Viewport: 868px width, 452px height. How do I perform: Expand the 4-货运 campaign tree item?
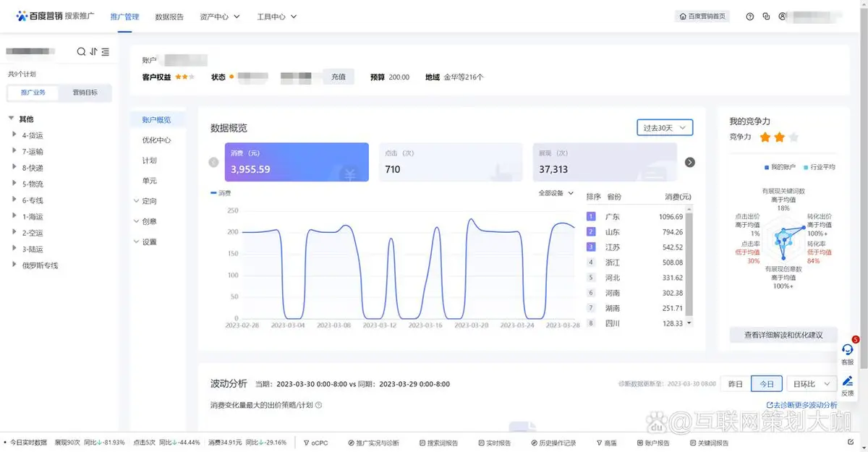pos(14,135)
